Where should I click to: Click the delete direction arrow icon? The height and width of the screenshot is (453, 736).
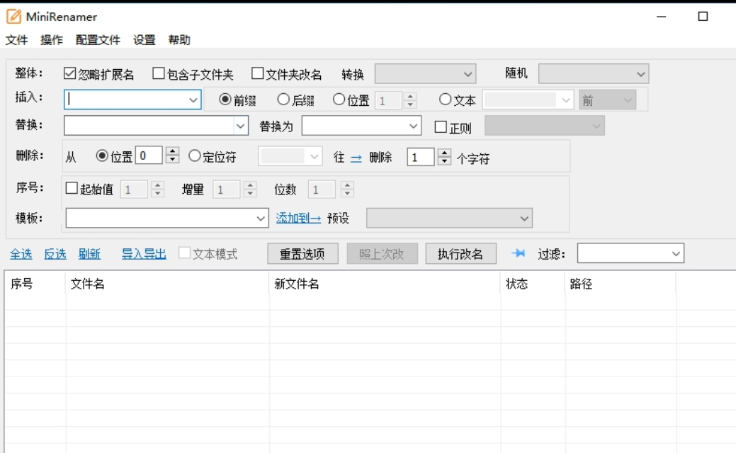coord(356,157)
